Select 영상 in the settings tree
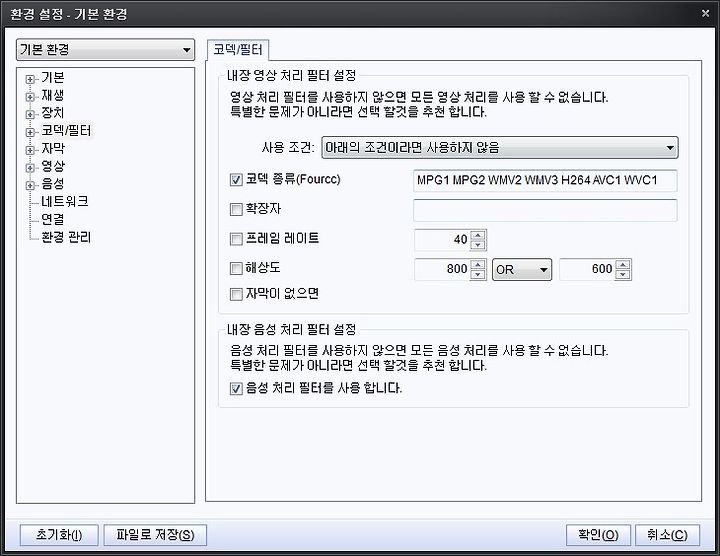Screen dimensions: 720x556 [x=53, y=166]
